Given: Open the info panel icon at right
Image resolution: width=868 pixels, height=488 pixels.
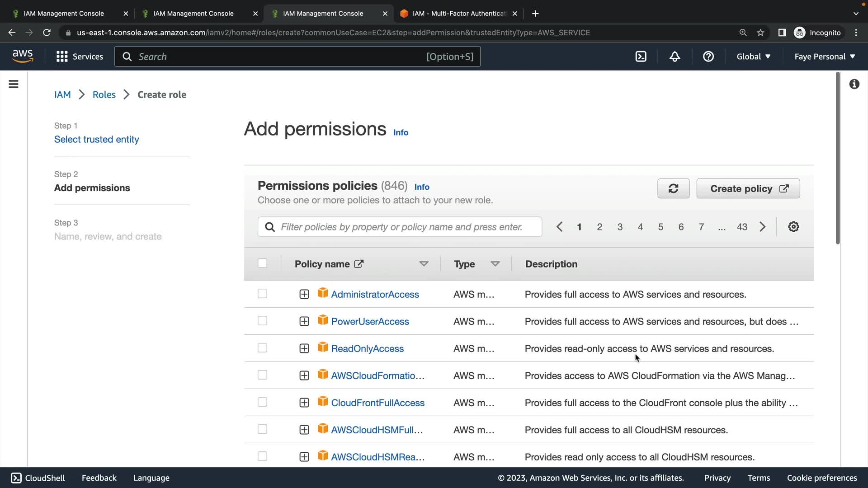Looking at the screenshot, I should pyautogui.click(x=854, y=84).
